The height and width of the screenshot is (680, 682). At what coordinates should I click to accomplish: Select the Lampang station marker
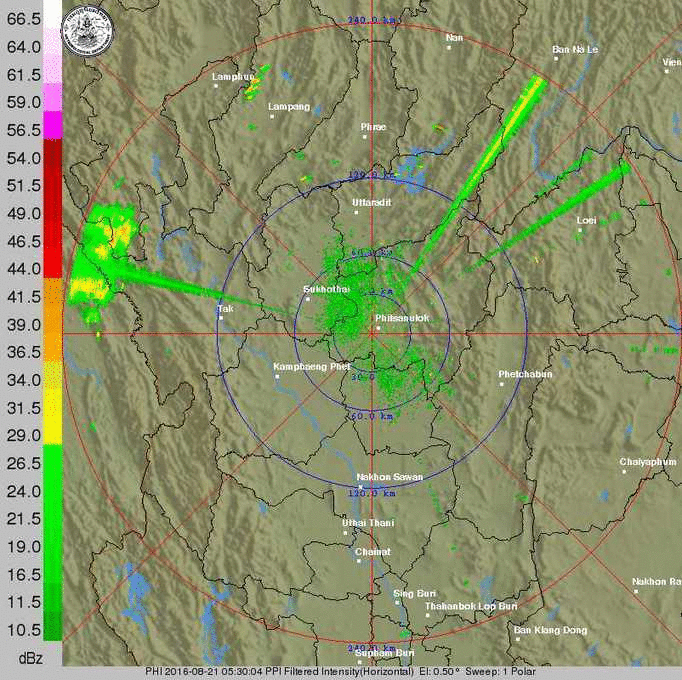(272, 115)
